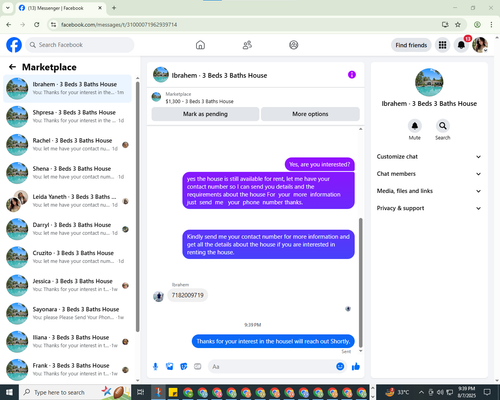The width and height of the screenshot is (500, 400).
Task: Open Iliana conversation in the list
Action: coord(68,341)
